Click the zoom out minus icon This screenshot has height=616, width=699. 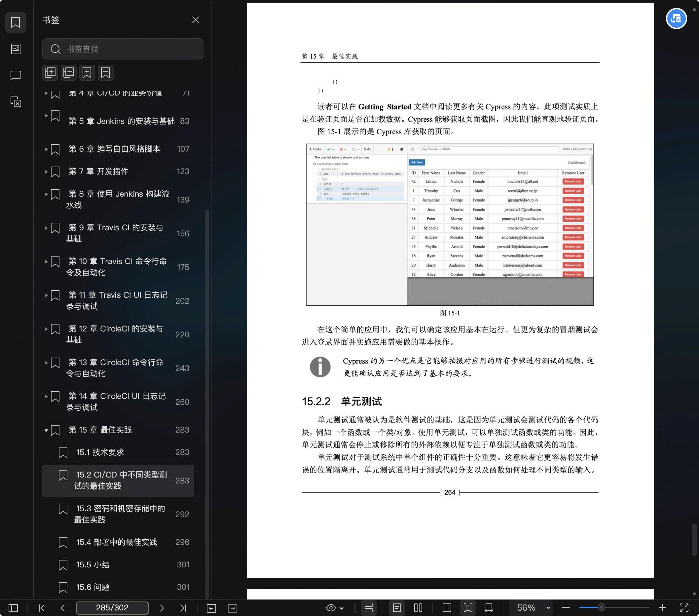[566, 608]
